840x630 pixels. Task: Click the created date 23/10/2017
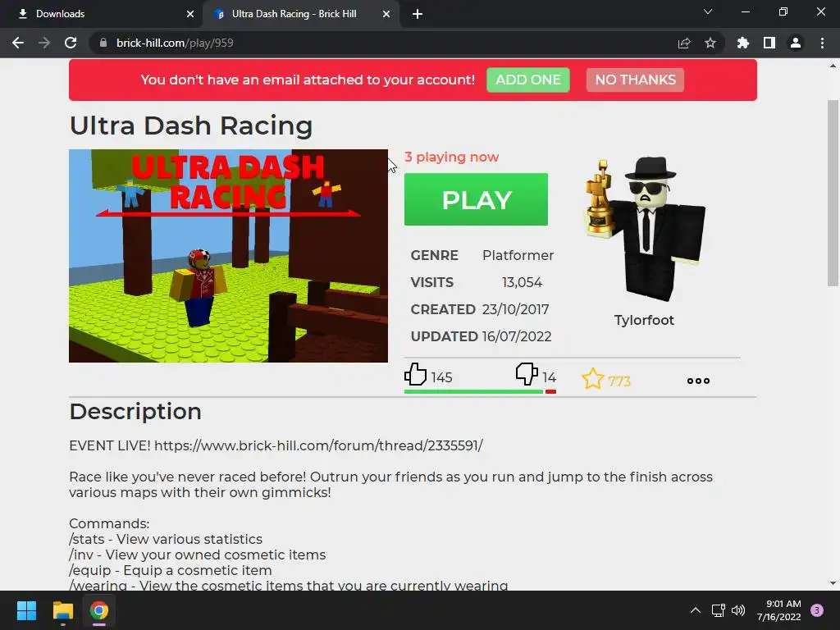click(x=515, y=309)
